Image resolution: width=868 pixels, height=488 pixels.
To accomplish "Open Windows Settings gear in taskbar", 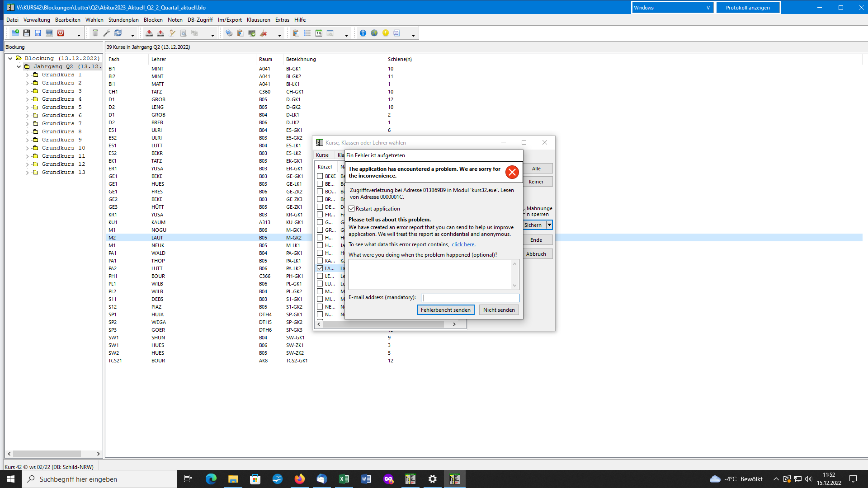I will pyautogui.click(x=433, y=479).
